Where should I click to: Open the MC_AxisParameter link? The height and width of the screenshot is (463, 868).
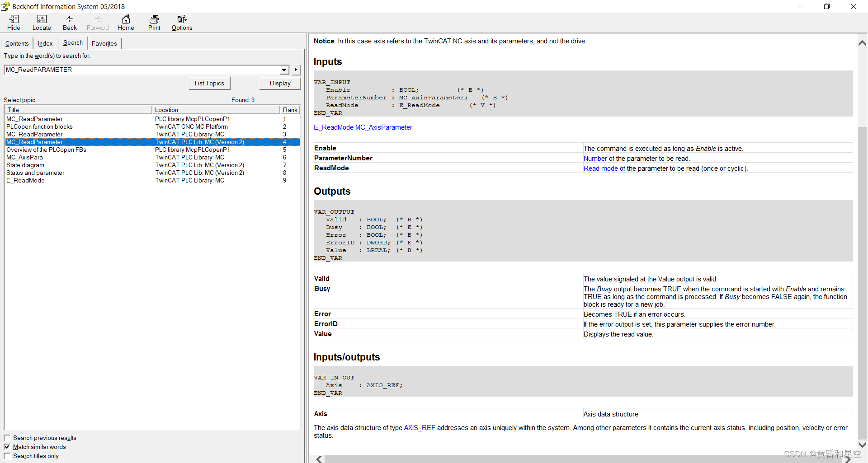pos(384,127)
